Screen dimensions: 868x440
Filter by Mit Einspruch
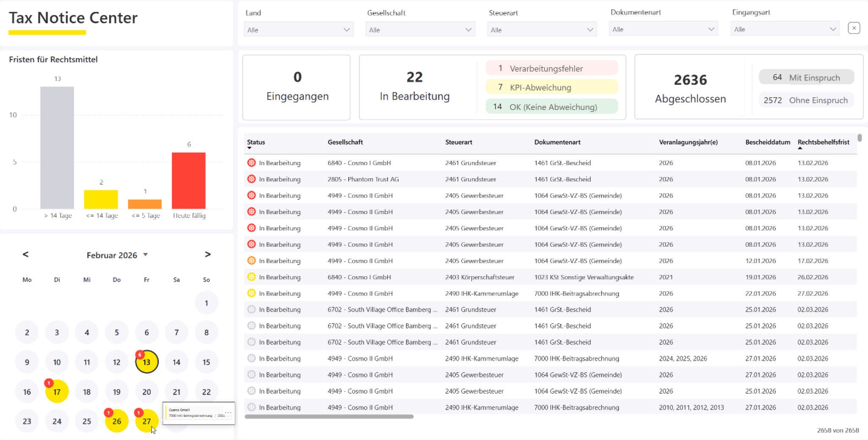[806, 77]
